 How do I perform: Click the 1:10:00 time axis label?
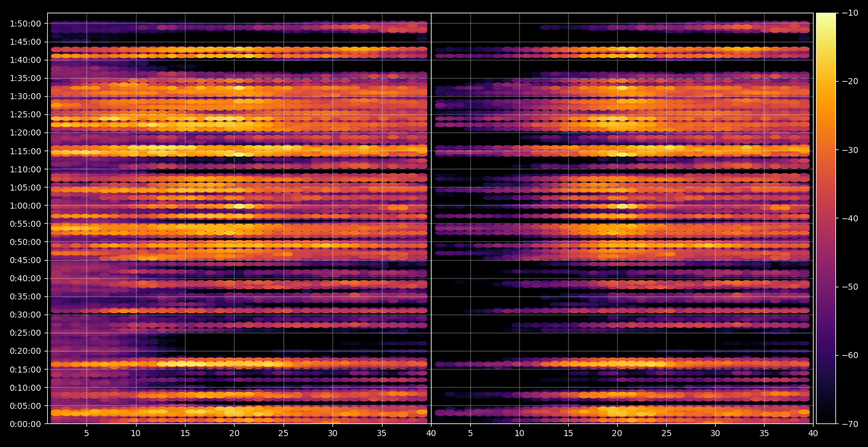26,169
